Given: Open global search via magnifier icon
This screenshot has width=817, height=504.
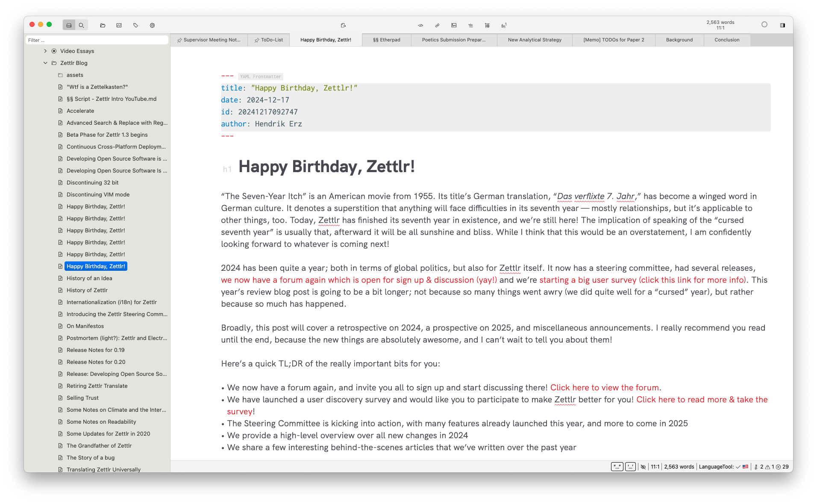Looking at the screenshot, I should pos(81,25).
